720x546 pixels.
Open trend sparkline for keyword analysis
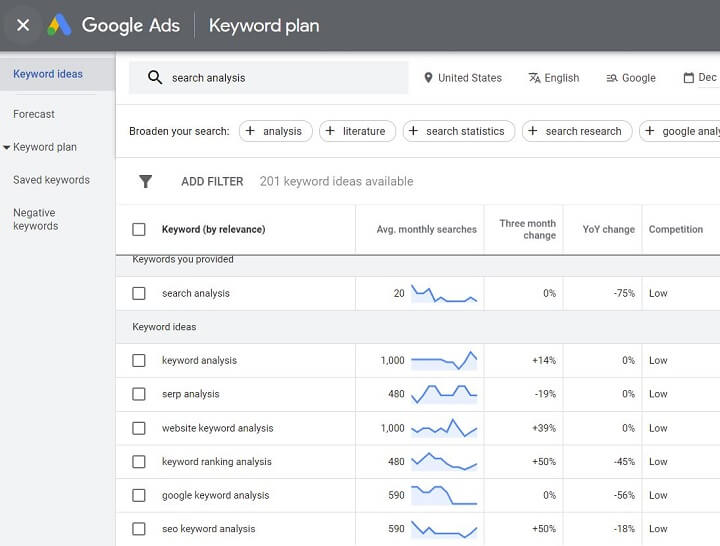click(444, 360)
